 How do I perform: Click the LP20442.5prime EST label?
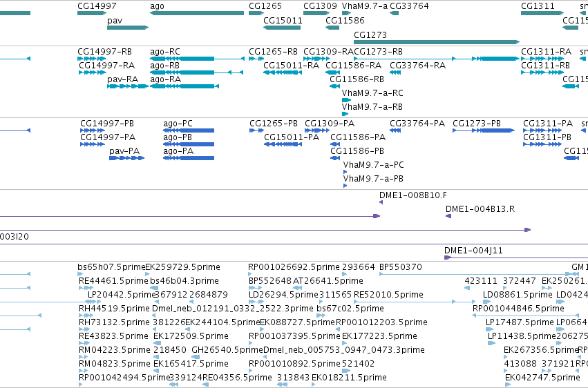(121, 295)
